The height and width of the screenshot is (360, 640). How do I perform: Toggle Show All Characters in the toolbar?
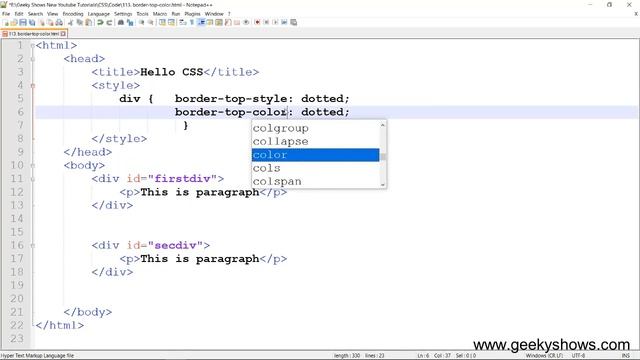pyautogui.click(x=191, y=22)
